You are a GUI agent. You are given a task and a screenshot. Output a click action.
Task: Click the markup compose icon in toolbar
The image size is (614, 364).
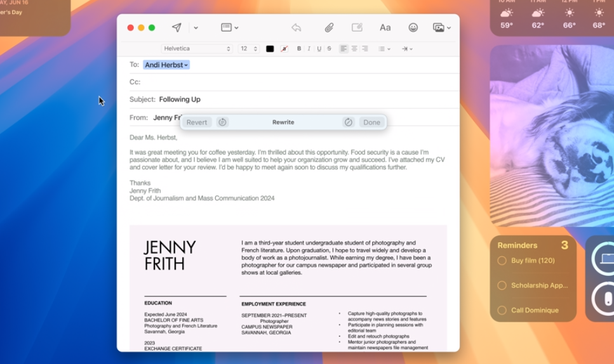pos(357,27)
